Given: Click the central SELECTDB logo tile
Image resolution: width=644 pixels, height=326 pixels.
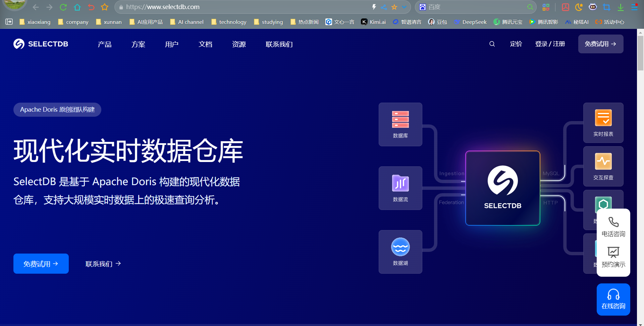Looking at the screenshot, I should pos(503,188).
